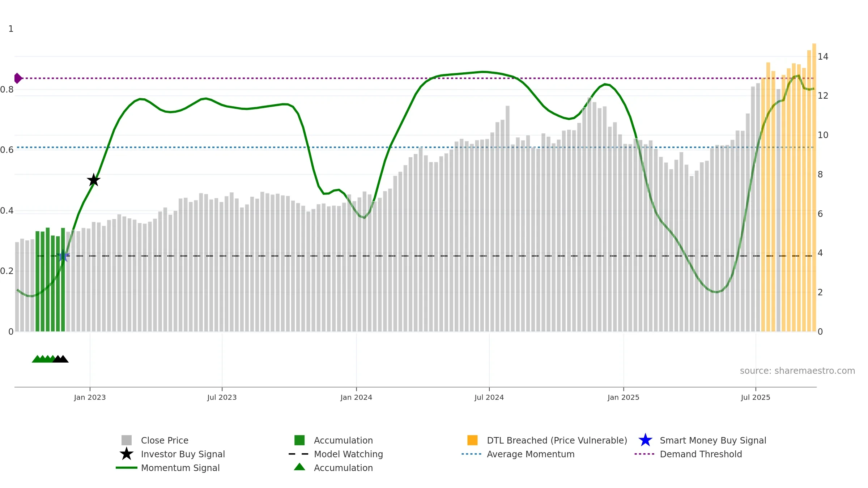Viewport: 868px width, 488px height.
Task: Click the dashed Model Watching line sample in legend
Action: [299, 454]
